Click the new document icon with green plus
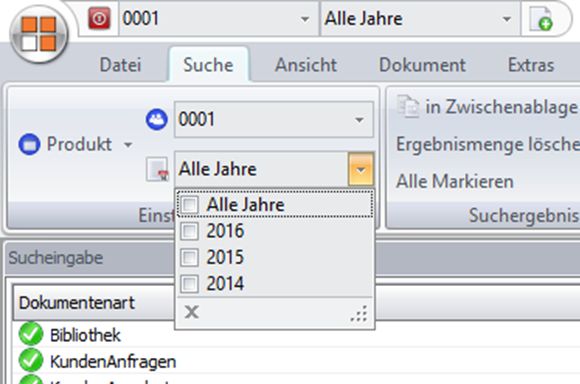 (x=541, y=19)
